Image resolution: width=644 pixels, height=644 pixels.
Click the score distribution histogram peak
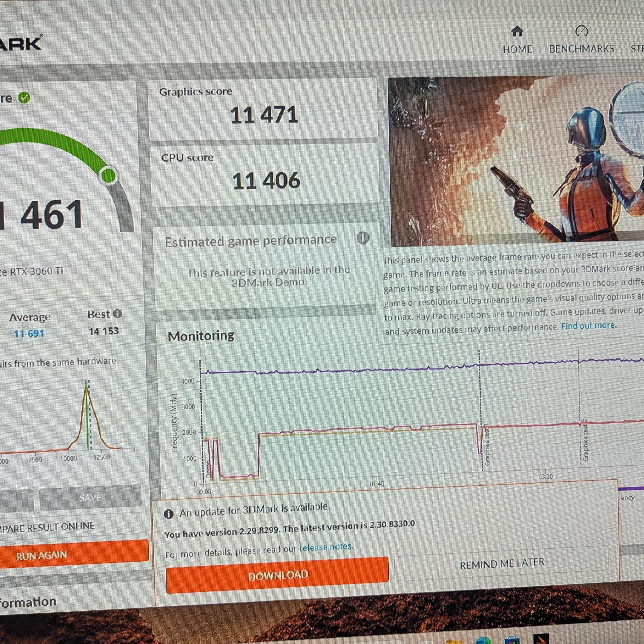tap(86, 388)
